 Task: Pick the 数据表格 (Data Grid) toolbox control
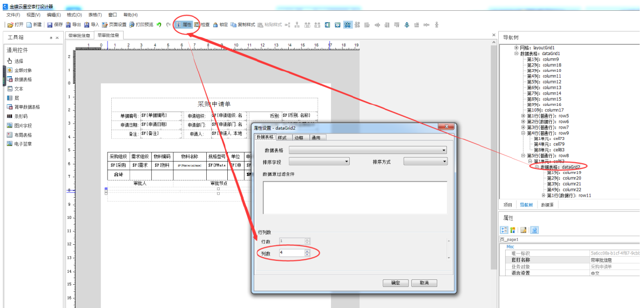[x=22, y=79]
